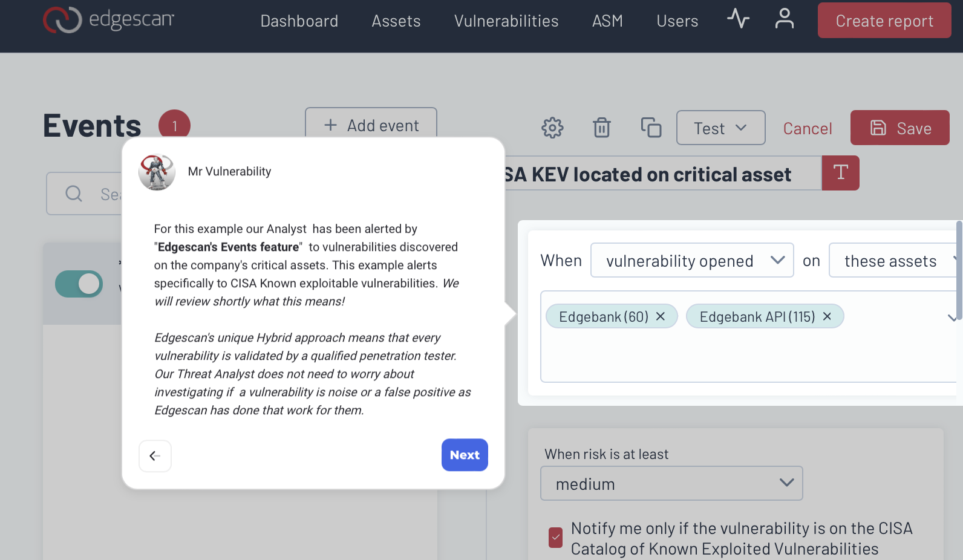Expand the asset tags selector chevron

[952, 317]
